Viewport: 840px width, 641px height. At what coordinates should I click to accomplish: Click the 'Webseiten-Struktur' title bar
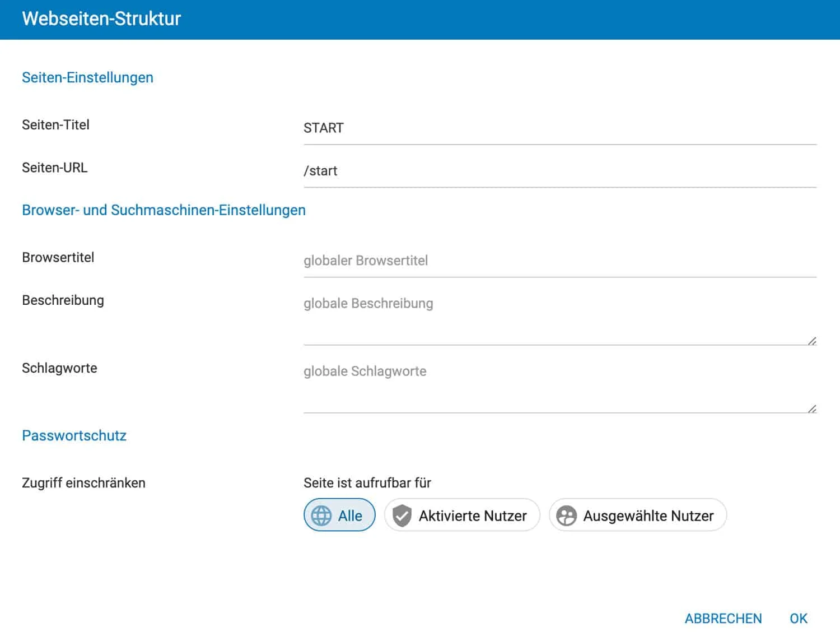tap(101, 18)
